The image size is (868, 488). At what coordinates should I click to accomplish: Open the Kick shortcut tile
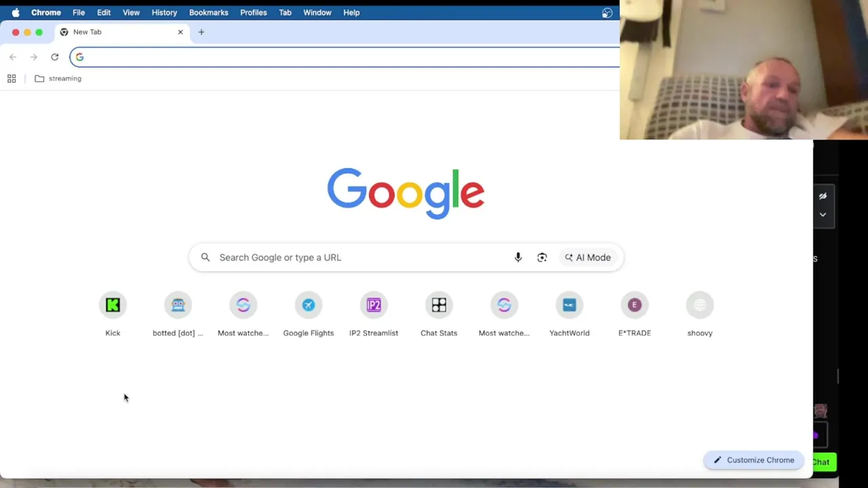coord(113,314)
